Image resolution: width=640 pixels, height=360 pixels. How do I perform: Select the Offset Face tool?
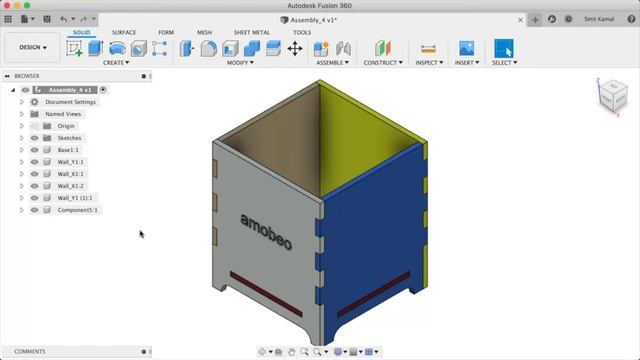[273, 49]
